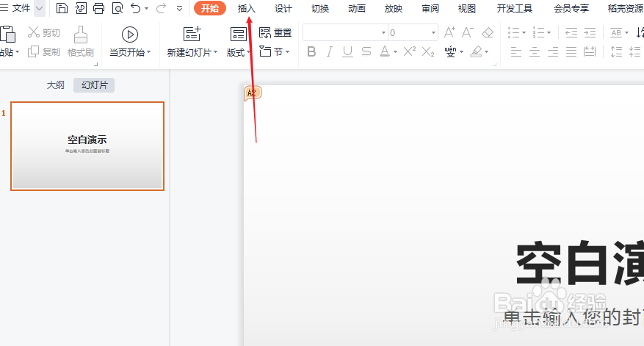Toggle bold formatting
The width and height of the screenshot is (644, 346).
click(311, 51)
